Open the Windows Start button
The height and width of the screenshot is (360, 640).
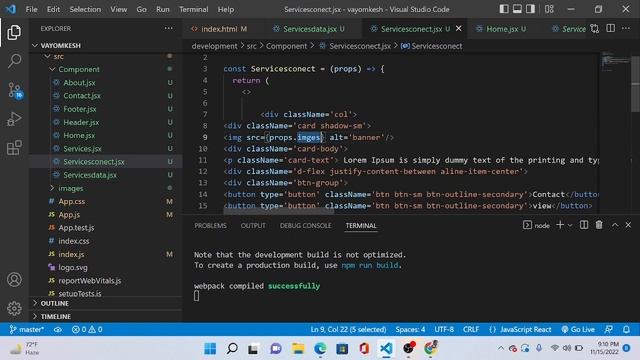coord(210,348)
